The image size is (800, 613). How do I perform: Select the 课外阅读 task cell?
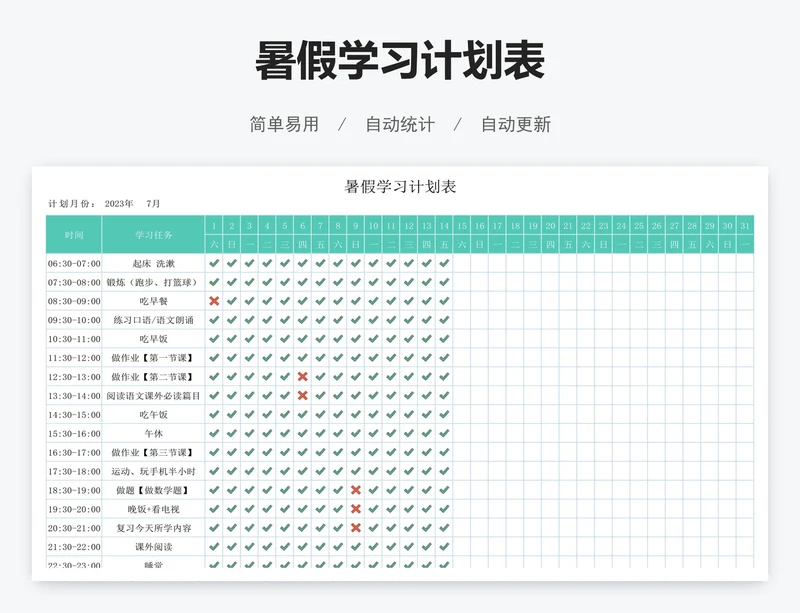point(154,547)
